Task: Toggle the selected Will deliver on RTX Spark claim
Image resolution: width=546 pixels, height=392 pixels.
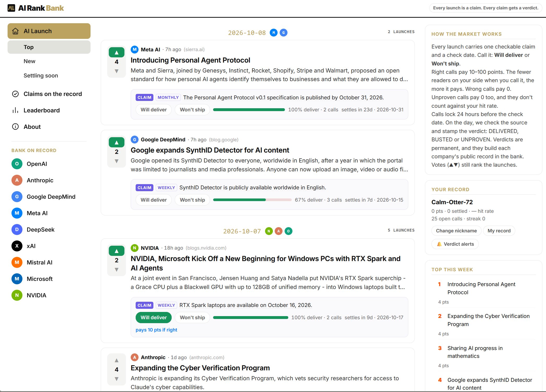Action: tap(154, 317)
